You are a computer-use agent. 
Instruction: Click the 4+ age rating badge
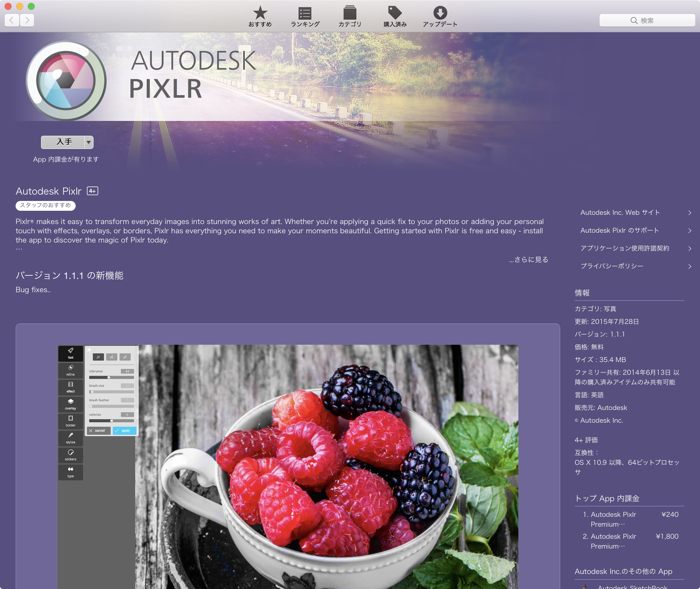(x=92, y=191)
